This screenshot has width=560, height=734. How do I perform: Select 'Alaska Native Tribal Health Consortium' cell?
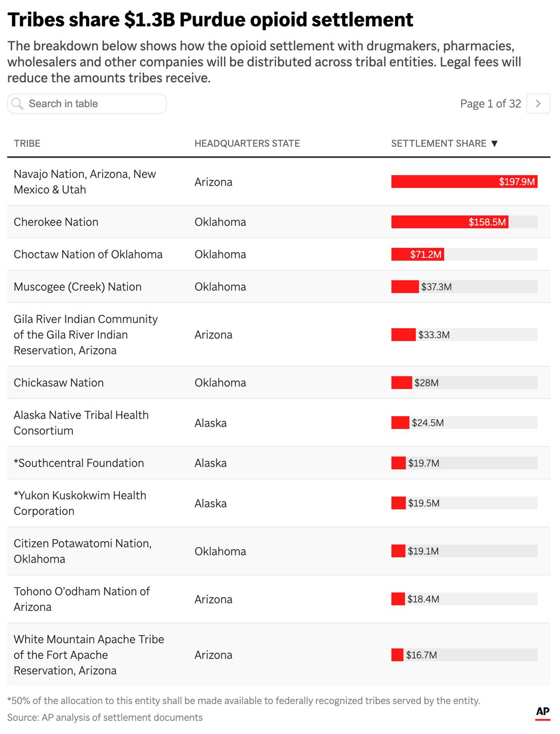click(x=81, y=423)
